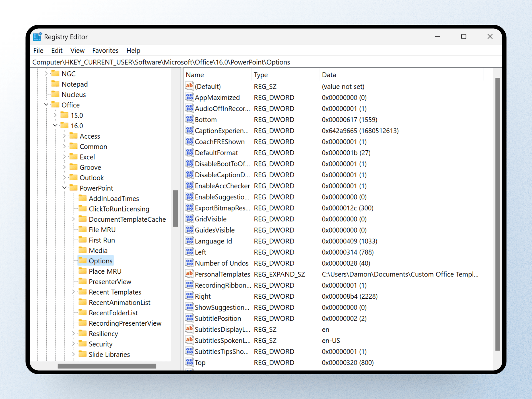Expand the Excel key
The height and width of the screenshot is (399, 532).
click(x=64, y=157)
